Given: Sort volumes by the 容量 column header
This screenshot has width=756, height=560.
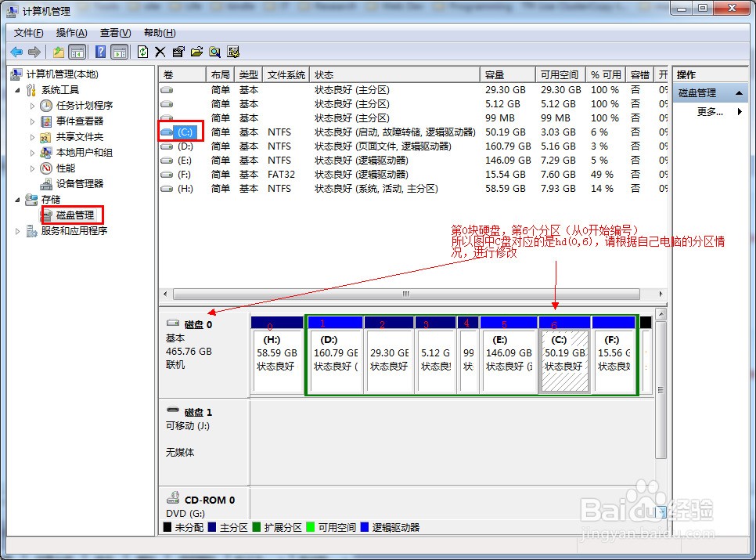Looking at the screenshot, I should click(x=506, y=74).
